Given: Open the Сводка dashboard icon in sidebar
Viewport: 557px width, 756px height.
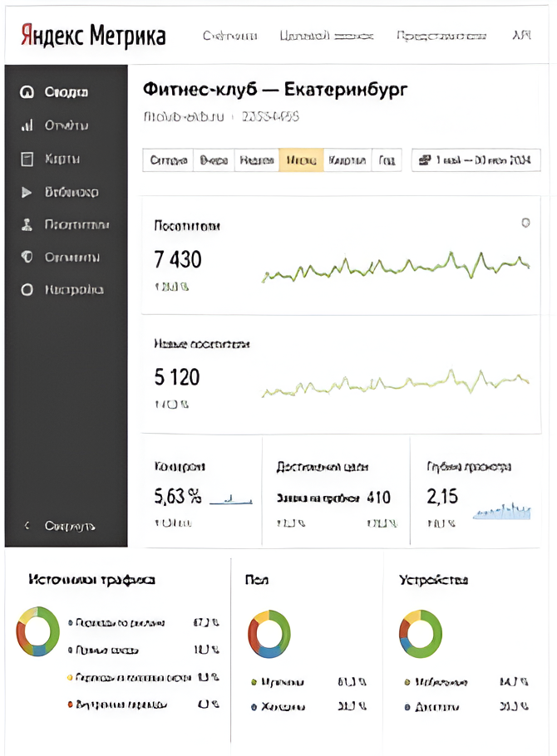Looking at the screenshot, I should pos(27,92).
